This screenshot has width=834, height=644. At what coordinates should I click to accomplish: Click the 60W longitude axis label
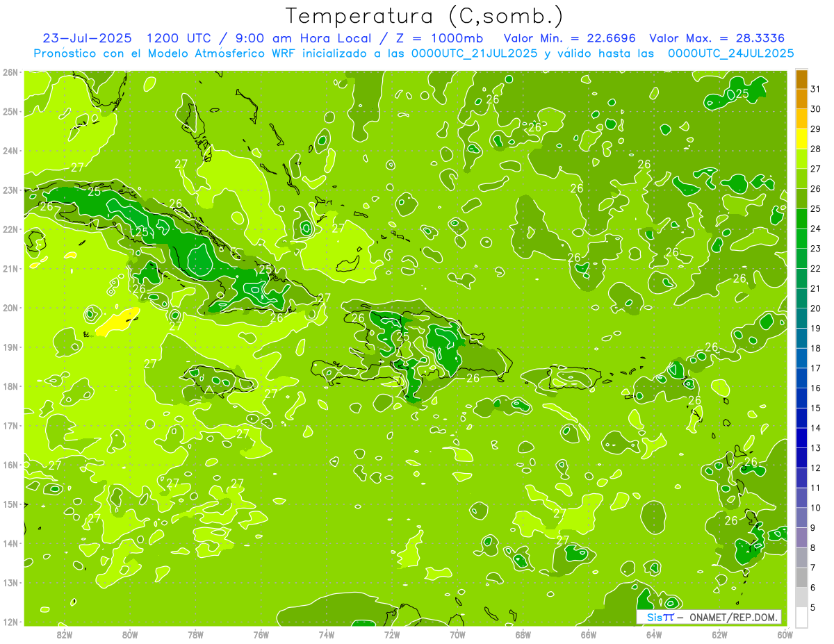(785, 634)
